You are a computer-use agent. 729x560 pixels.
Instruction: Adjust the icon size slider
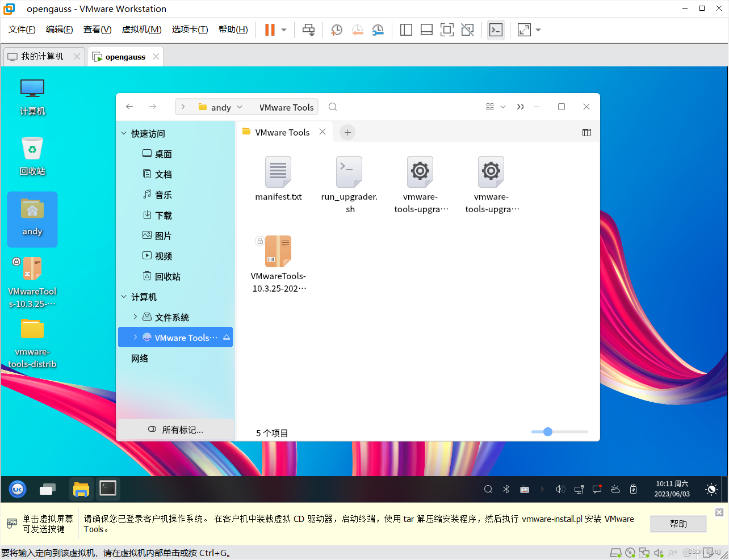[547, 432]
